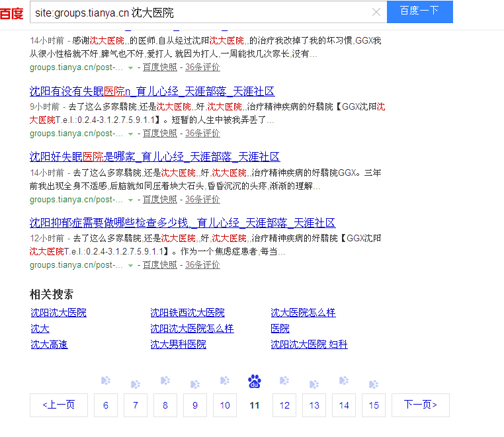
Task: Go to results page 9
Action: 195,405
